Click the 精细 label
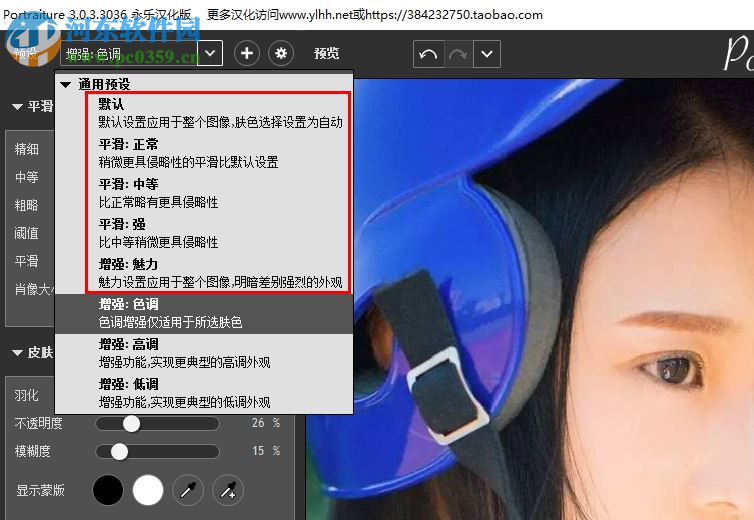 tap(26, 149)
